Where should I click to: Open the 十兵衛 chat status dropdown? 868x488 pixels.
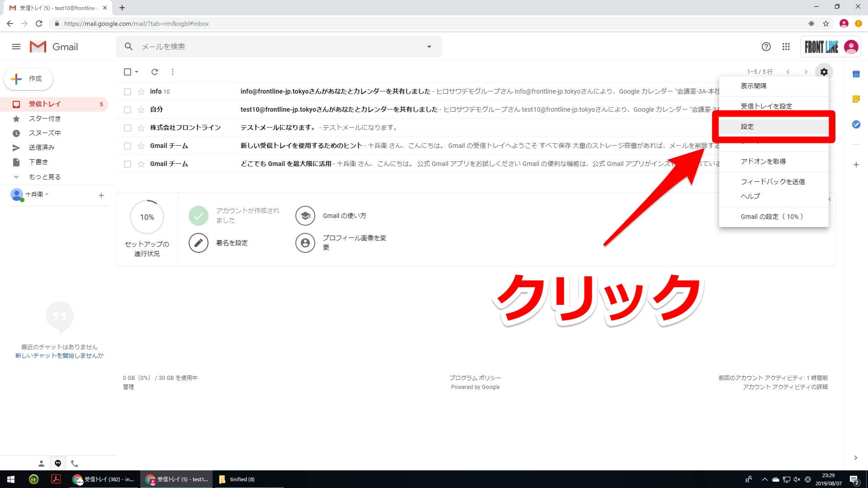47,194
